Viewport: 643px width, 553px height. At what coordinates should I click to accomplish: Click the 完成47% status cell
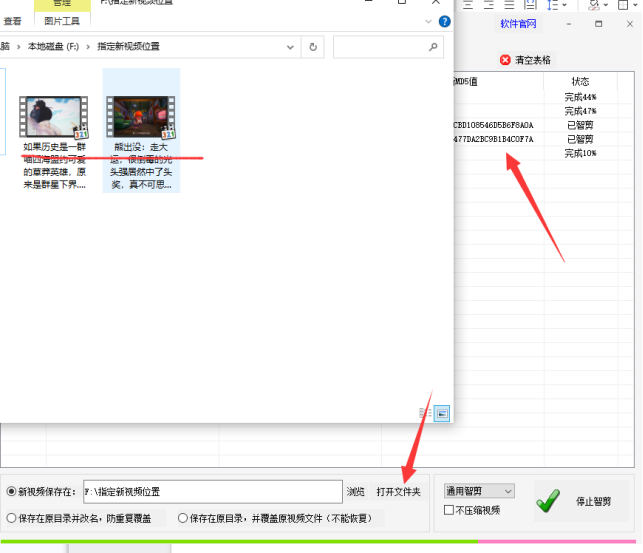coord(580,111)
